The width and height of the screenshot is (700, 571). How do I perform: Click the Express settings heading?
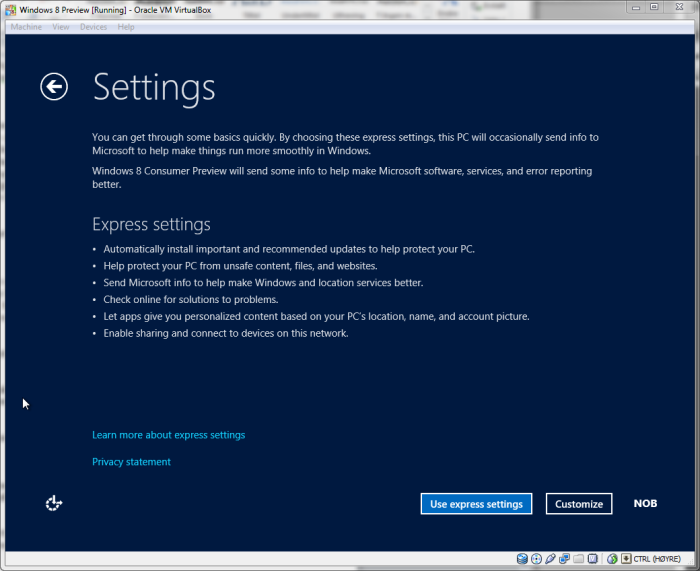151,224
